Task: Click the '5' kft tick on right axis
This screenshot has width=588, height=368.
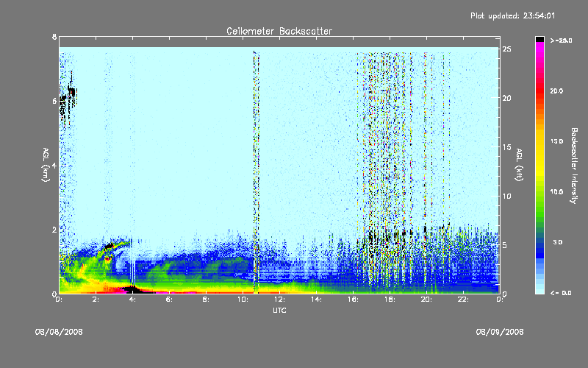Action: [505, 245]
